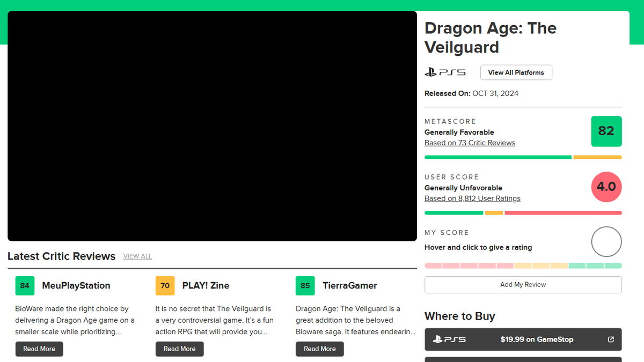
Task: Click the last green segment of My Score rating bar
Action: tap(613, 265)
